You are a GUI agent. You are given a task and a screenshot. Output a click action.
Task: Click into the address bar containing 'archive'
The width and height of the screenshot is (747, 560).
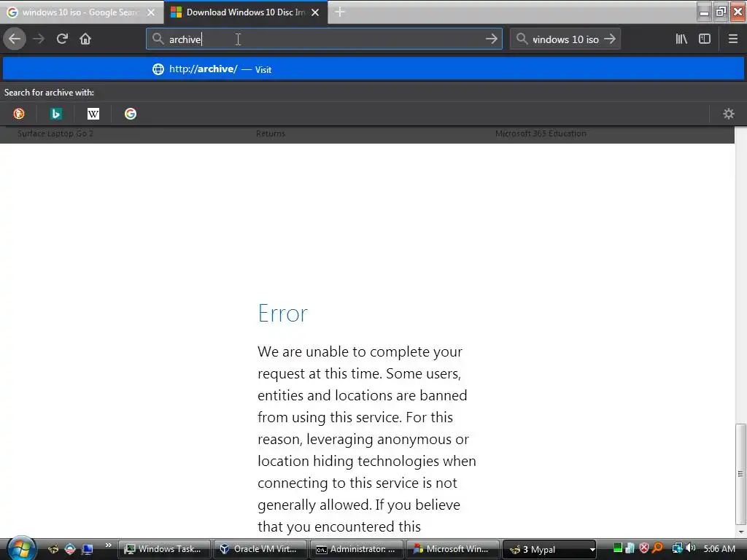[324, 39]
